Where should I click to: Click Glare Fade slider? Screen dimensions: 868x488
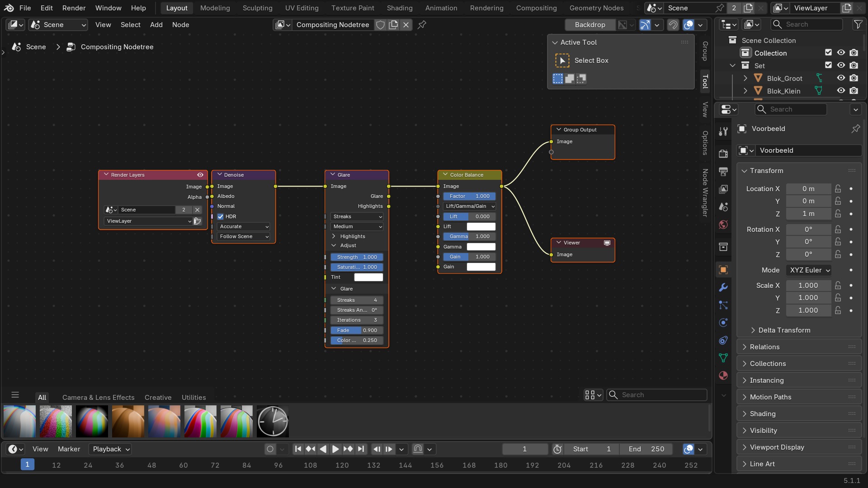pos(357,330)
